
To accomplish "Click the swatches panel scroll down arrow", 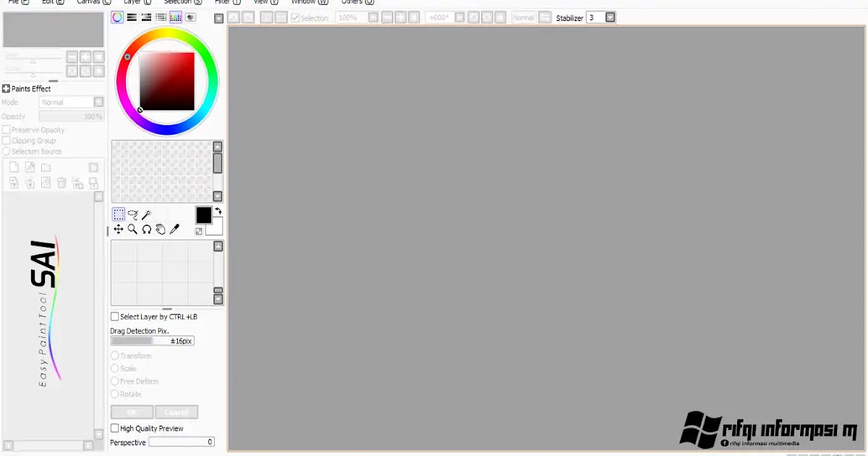I will coord(218,196).
